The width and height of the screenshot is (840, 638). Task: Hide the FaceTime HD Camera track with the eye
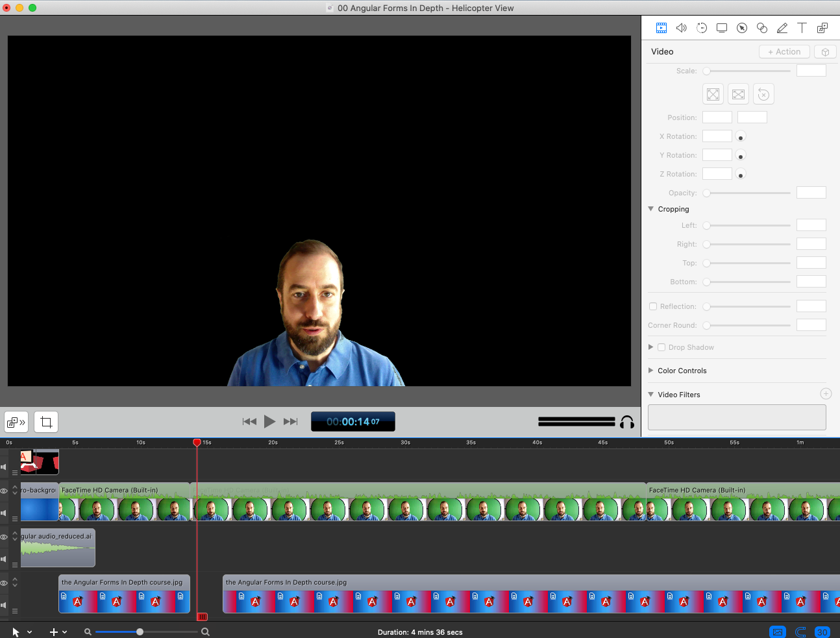[4, 491]
